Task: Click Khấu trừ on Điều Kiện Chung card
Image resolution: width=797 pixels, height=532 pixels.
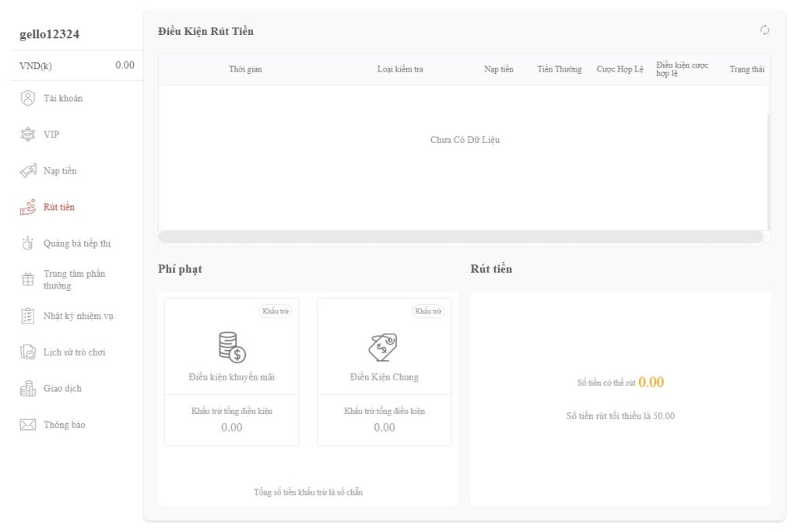Action: coord(428,311)
